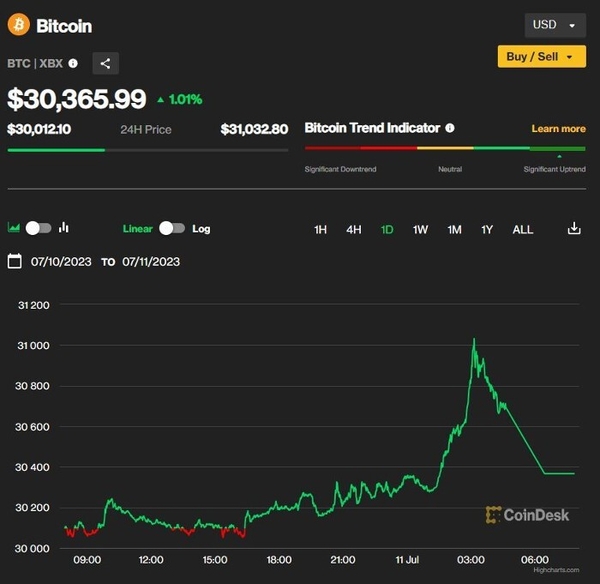Screen dimensions: 600x584
Task: Switch to the 1W time range
Action: pyautogui.click(x=420, y=230)
